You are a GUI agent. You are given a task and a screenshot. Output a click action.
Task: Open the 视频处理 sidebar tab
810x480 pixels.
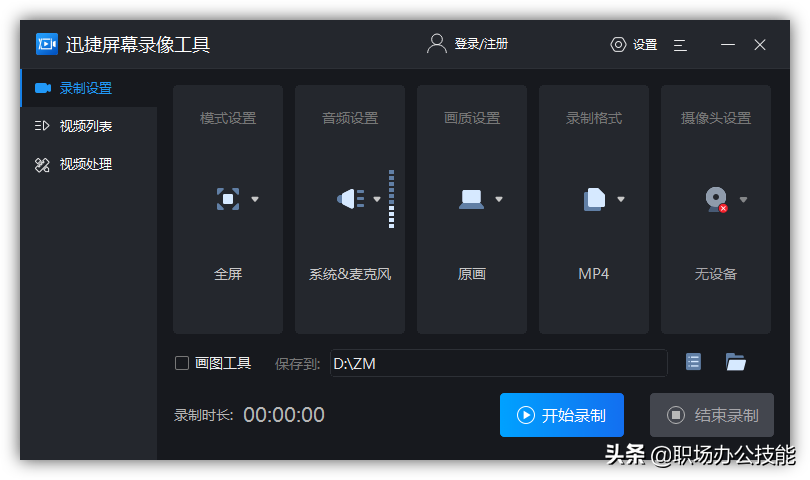point(89,164)
